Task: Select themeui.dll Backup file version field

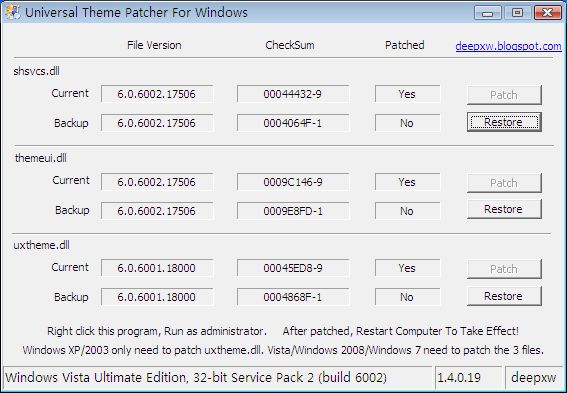Action: pyautogui.click(x=157, y=211)
